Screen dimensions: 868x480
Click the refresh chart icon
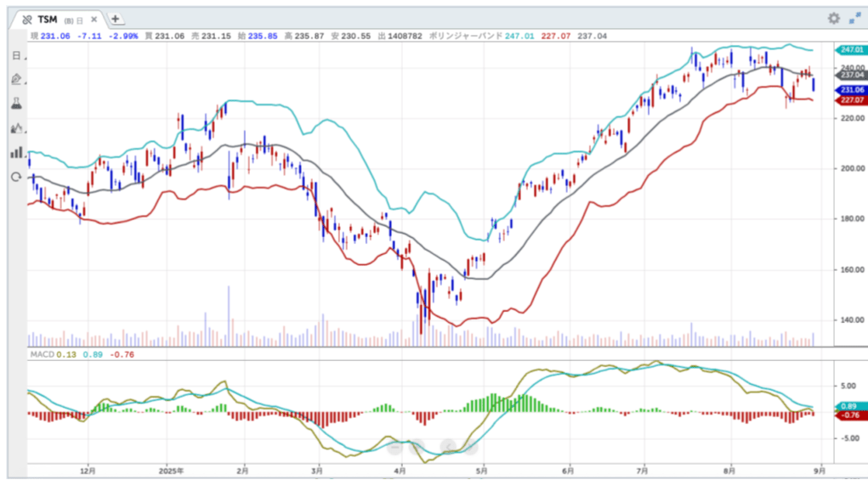pyautogui.click(x=15, y=177)
